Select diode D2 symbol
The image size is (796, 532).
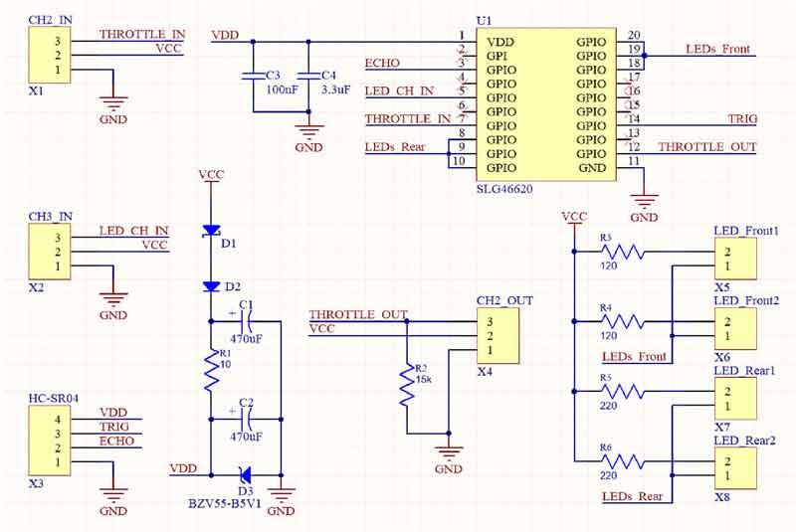pyautogui.click(x=211, y=287)
